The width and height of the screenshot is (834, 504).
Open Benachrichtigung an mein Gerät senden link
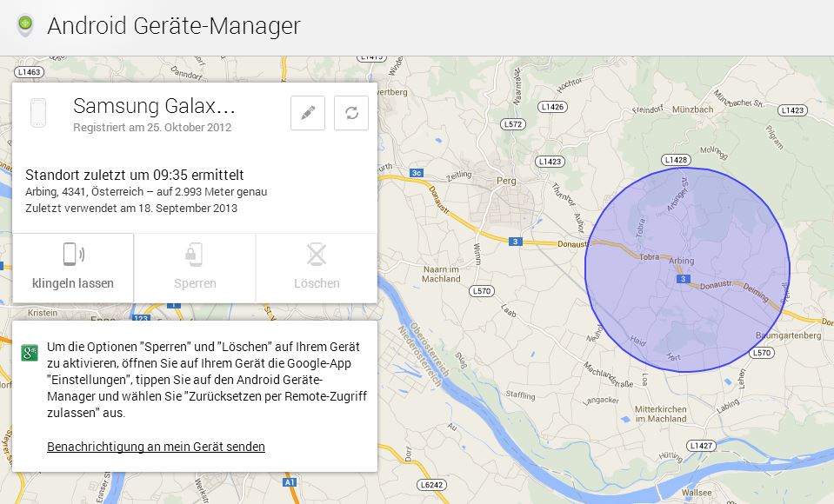coord(156,447)
